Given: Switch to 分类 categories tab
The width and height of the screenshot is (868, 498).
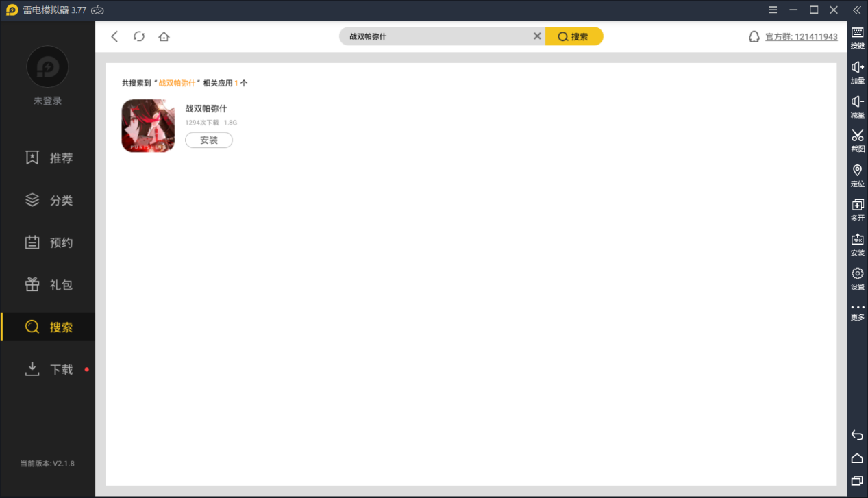Looking at the screenshot, I should pos(48,201).
